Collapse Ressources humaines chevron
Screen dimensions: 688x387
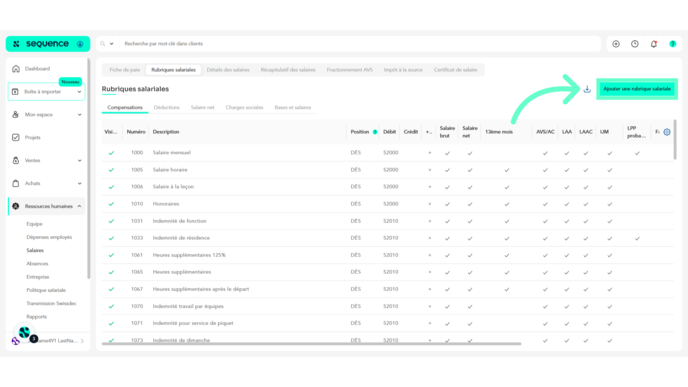(79, 206)
